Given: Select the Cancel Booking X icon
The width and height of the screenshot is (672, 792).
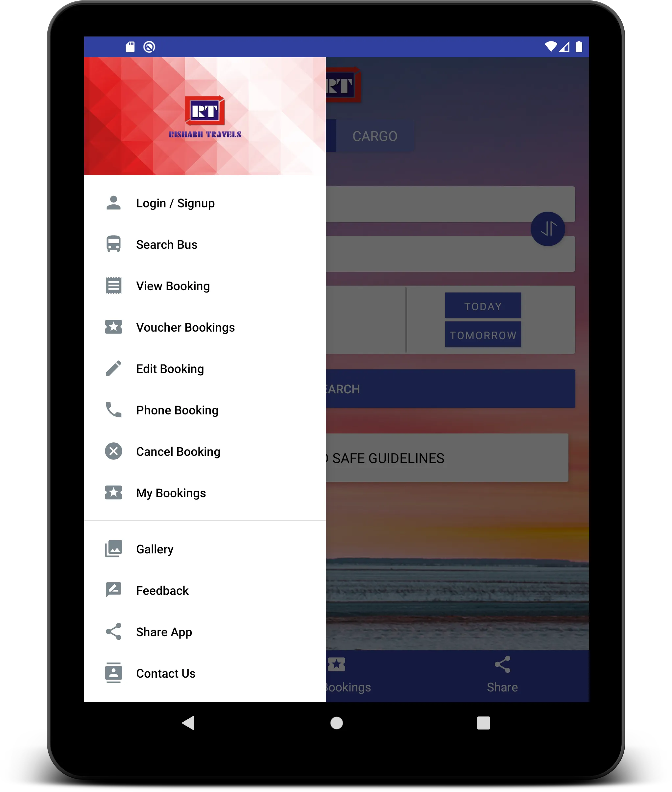Looking at the screenshot, I should tap(113, 452).
